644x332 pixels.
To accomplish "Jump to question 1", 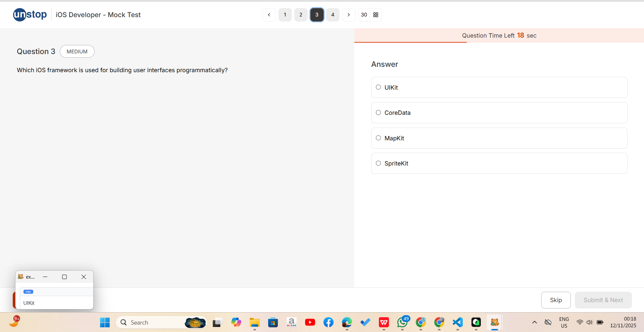I will [x=285, y=15].
